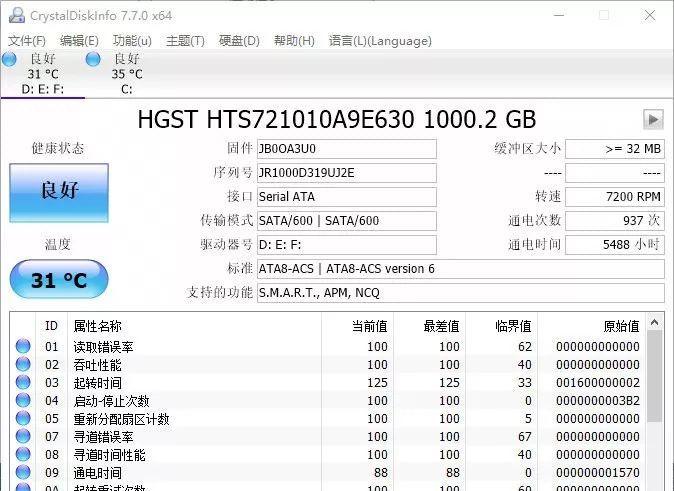Image resolution: width=674 pixels, height=491 pixels.
Task: Select the 重新分配扇区计数 attribute row
Action: (328, 419)
